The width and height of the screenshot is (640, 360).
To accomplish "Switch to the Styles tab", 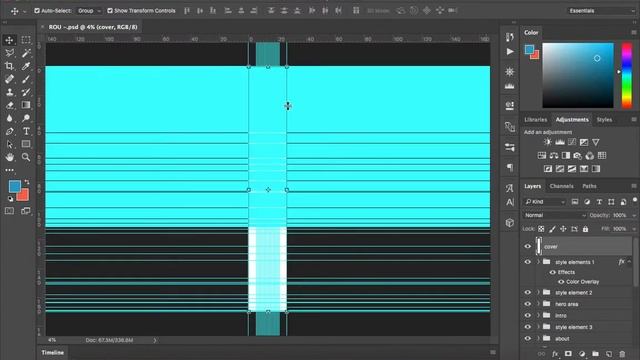I will 604,120.
